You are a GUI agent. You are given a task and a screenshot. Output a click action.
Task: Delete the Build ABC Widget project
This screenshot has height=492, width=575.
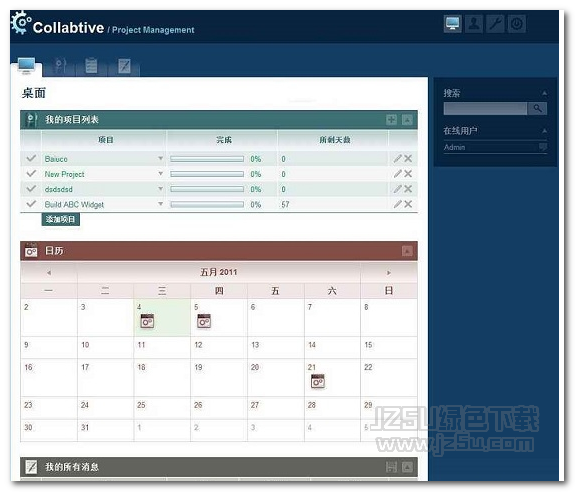pos(408,204)
